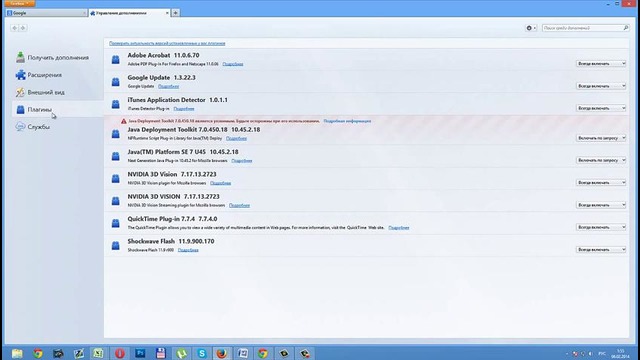Go back with the left arrow button

click(15, 28)
